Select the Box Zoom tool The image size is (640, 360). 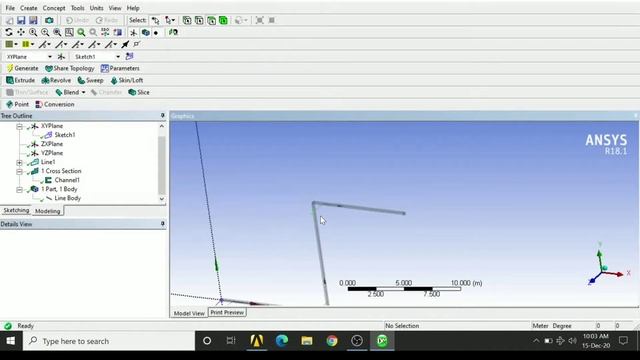pyautogui.click(x=45, y=32)
